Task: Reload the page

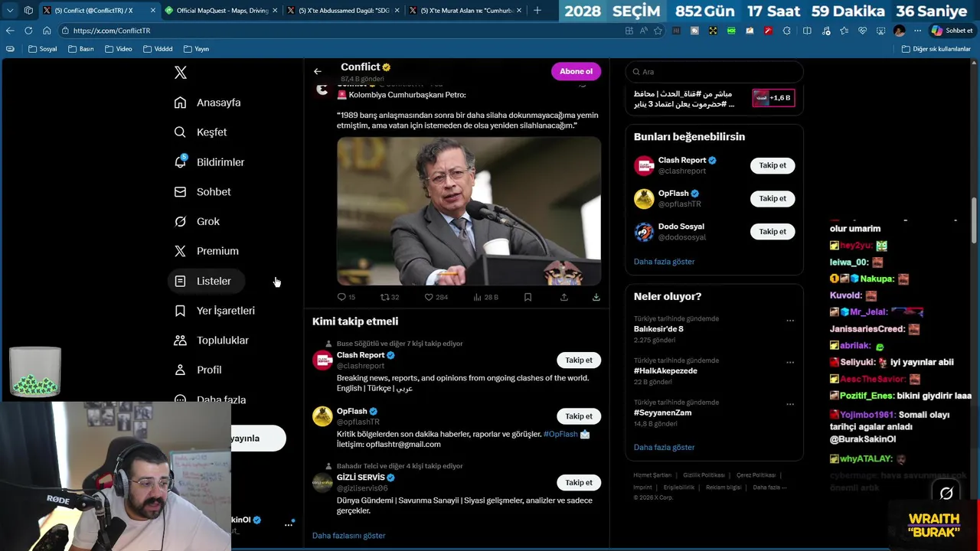Action: tap(28, 31)
